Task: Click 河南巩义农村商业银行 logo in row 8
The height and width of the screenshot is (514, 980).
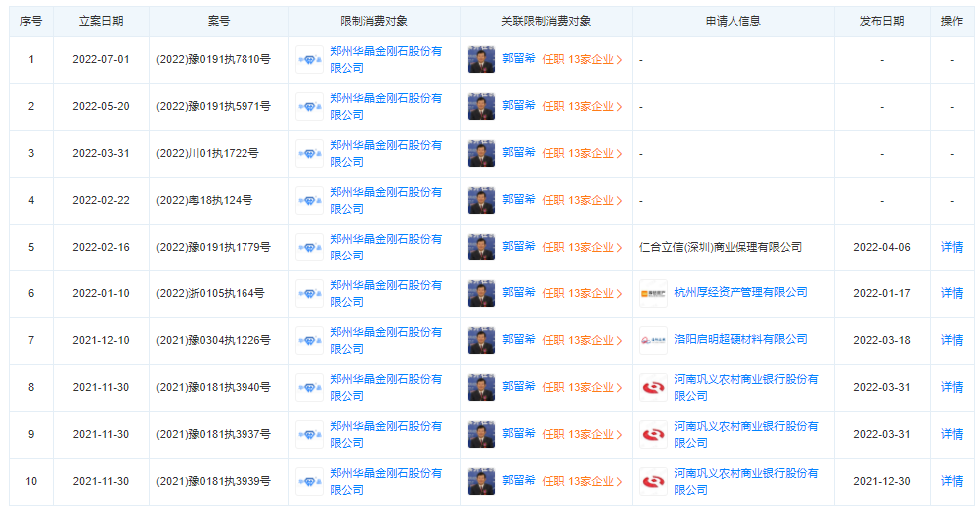Action: pos(653,387)
